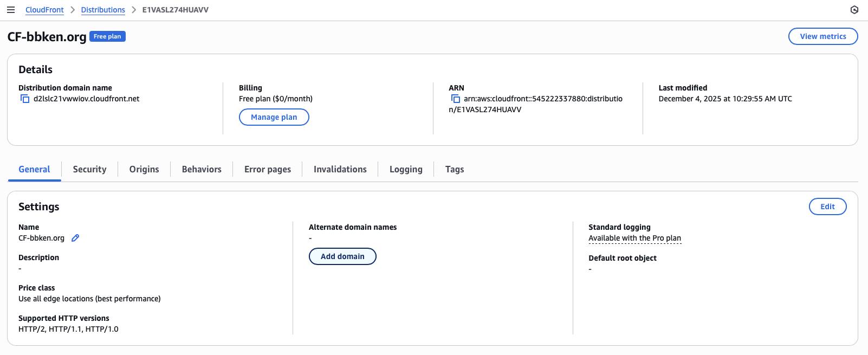868x355 pixels.
Task: Copy the distribution domain name
Action: [x=25, y=99]
